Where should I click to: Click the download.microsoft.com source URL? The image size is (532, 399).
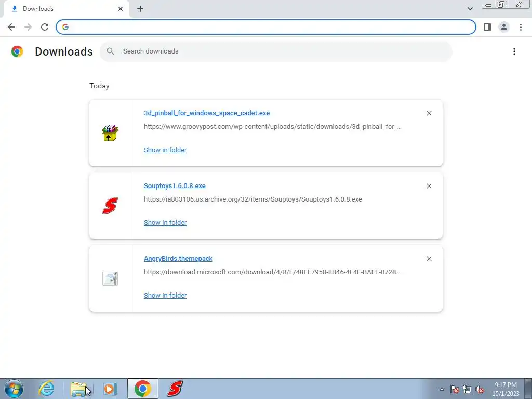(272, 272)
